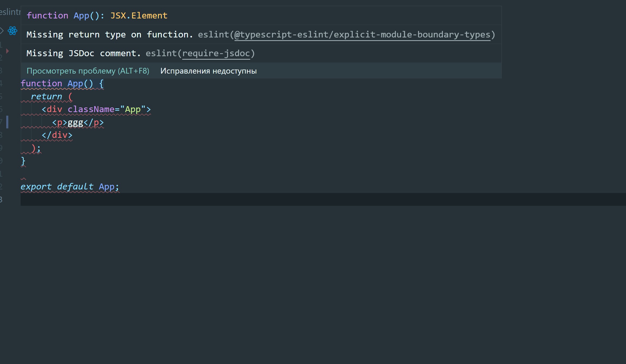Click the 'return' keyword in code
The width and height of the screenshot is (626, 364).
[46, 97]
